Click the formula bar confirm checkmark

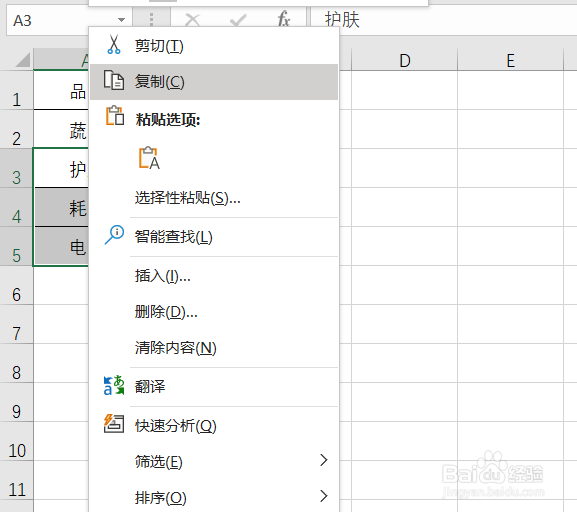pyautogui.click(x=238, y=20)
